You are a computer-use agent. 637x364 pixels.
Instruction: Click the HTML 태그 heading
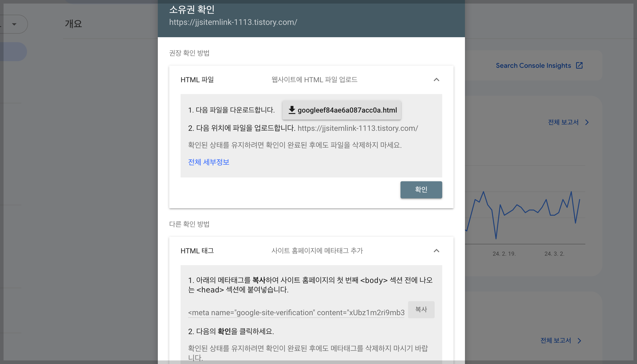[197, 251]
